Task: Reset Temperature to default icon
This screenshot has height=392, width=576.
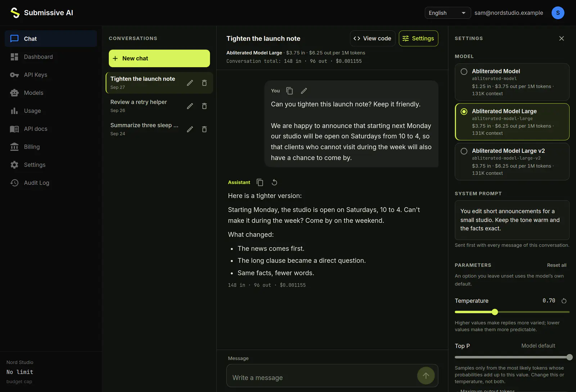Action: [x=564, y=301]
